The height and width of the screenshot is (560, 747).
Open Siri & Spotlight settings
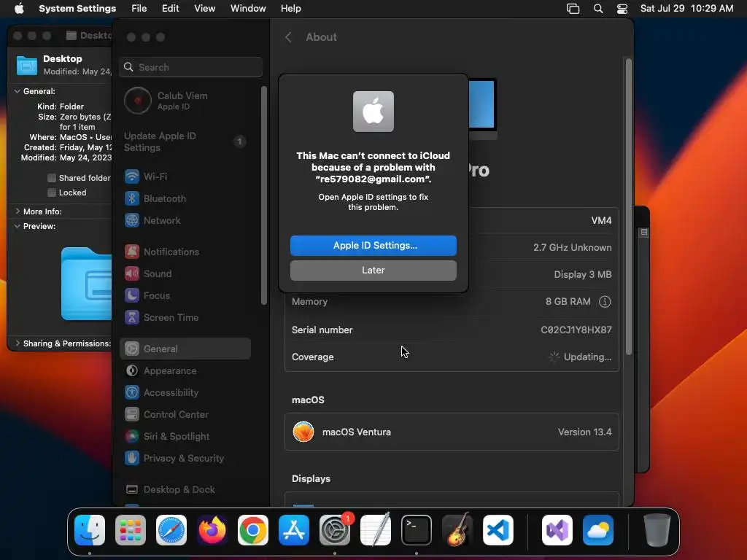(185, 436)
